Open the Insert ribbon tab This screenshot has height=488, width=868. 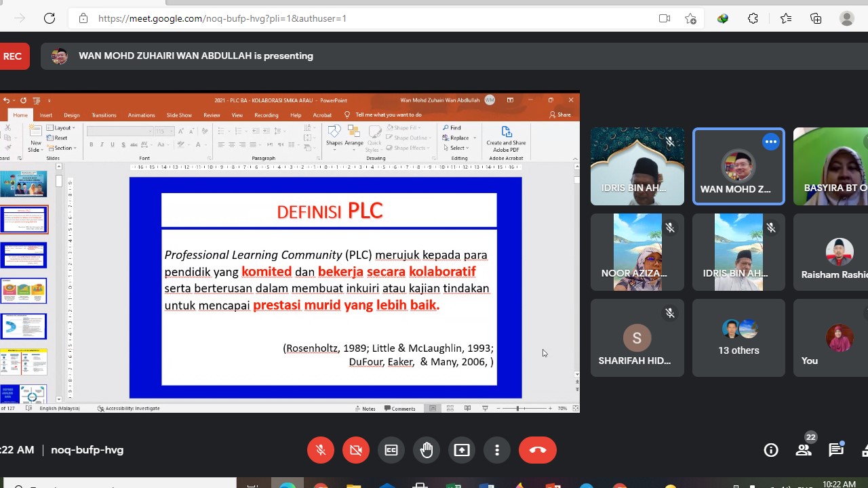pos(45,115)
